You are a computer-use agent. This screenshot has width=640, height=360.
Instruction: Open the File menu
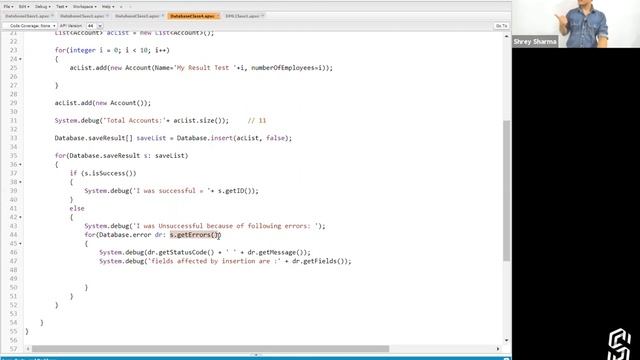8,7
